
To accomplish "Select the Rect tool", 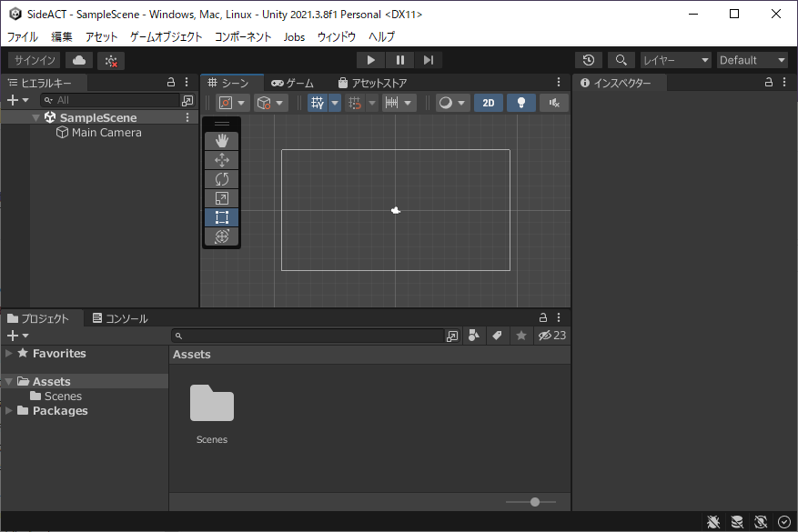I will (221, 217).
